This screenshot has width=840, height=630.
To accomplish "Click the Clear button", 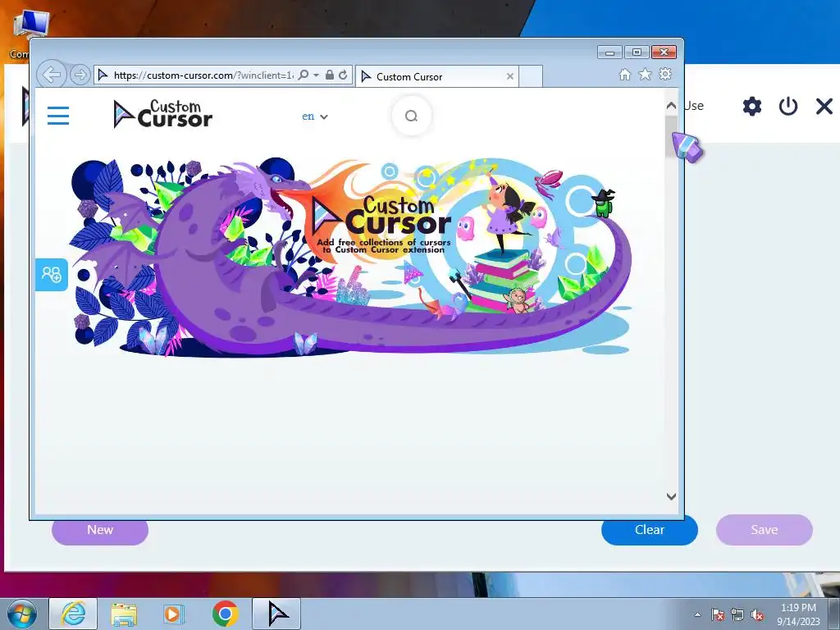I will click(x=650, y=530).
